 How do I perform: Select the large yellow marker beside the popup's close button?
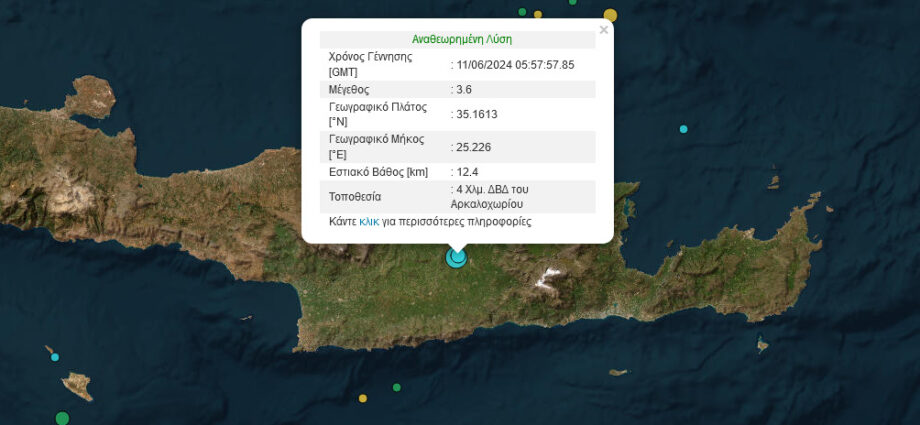pyautogui.click(x=610, y=15)
